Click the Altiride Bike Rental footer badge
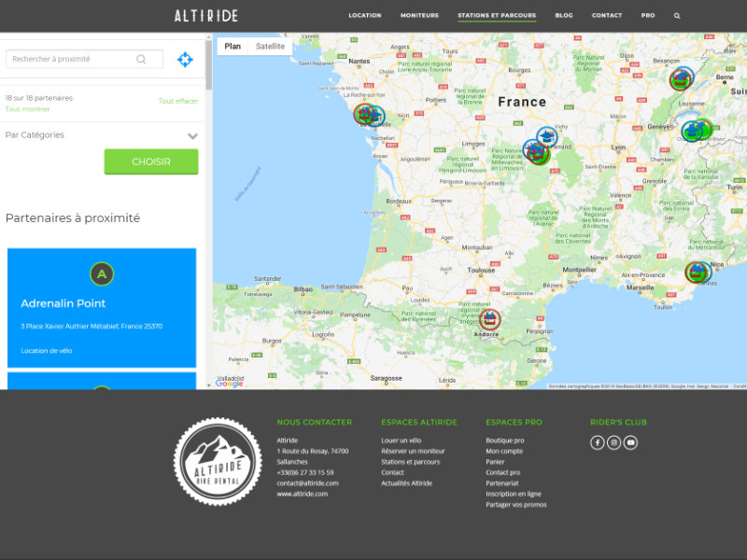This screenshot has width=747, height=560. (218, 461)
